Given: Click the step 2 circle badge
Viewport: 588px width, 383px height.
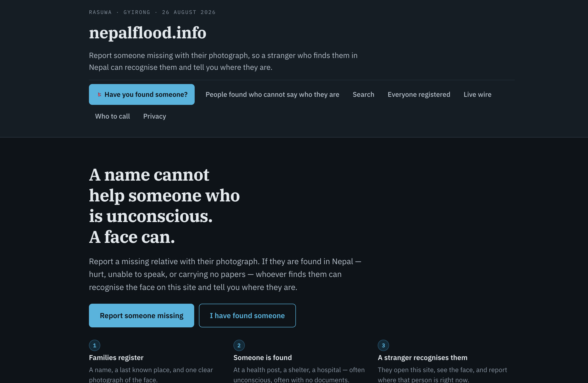Looking at the screenshot, I should 239,345.
